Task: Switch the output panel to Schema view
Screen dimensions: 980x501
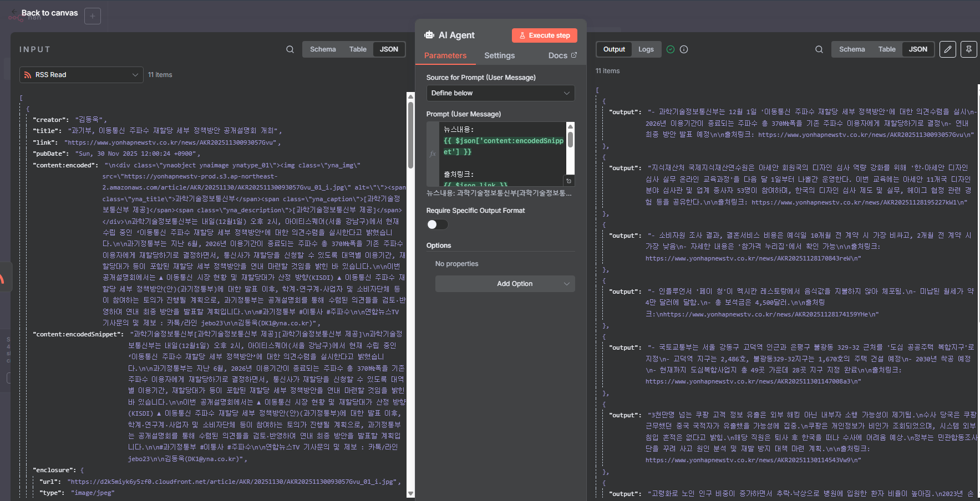Action: point(852,49)
